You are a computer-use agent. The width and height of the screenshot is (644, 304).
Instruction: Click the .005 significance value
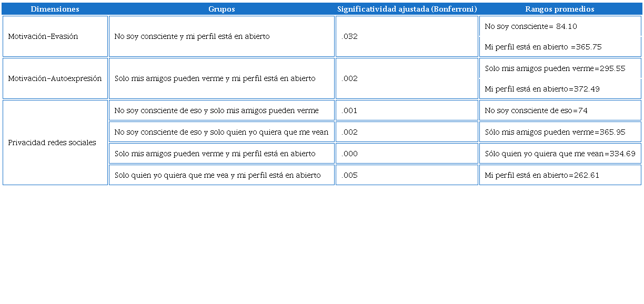(x=349, y=175)
